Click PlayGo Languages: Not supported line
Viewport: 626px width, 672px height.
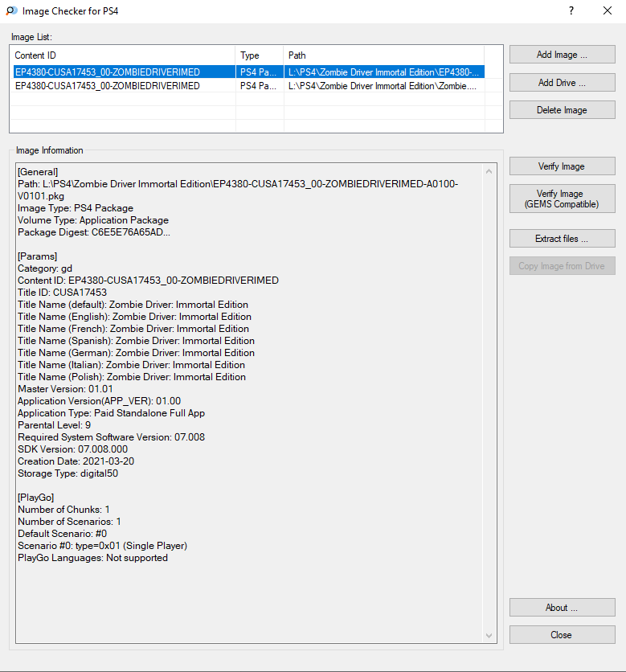pos(92,558)
